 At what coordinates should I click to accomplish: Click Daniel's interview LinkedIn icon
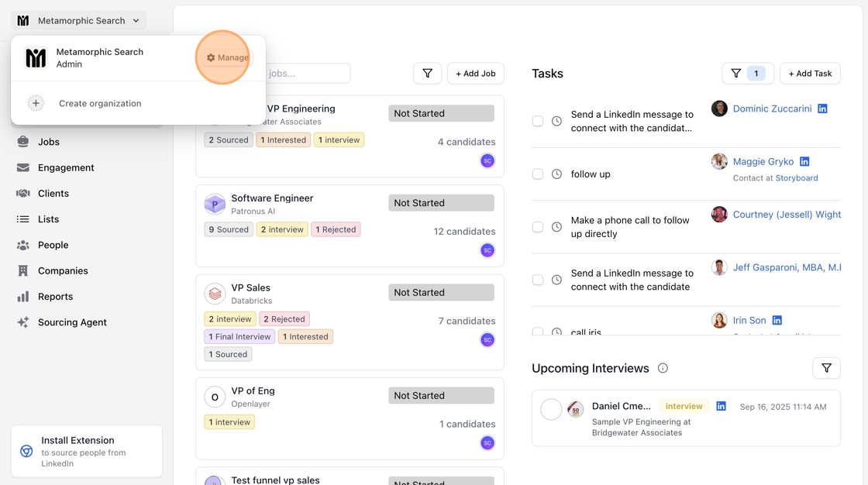tap(721, 406)
